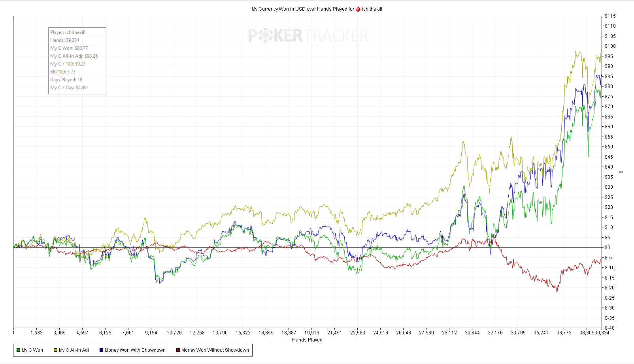Click the x-axis tick label '32,176'

click(495, 333)
